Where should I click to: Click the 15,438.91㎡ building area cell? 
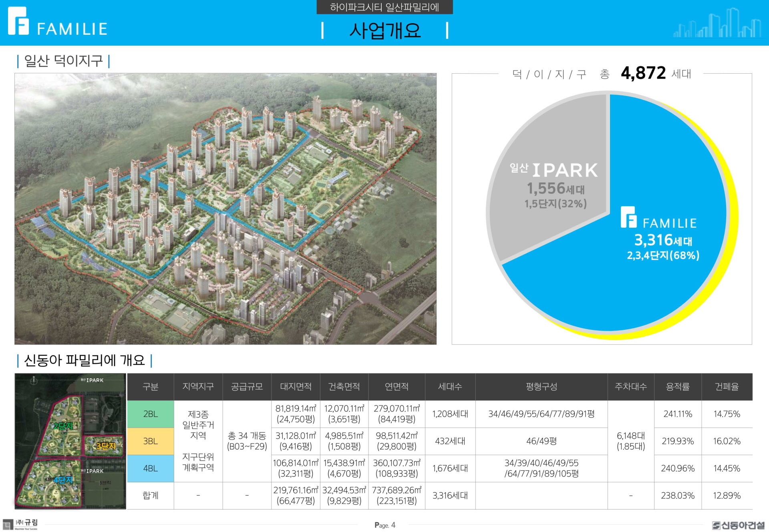[344, 468]
